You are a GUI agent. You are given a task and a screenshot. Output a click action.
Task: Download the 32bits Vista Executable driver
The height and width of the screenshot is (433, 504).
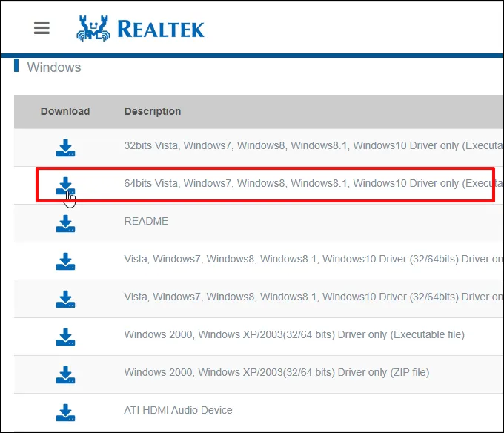pyautogui.click(x=65, y=148)
